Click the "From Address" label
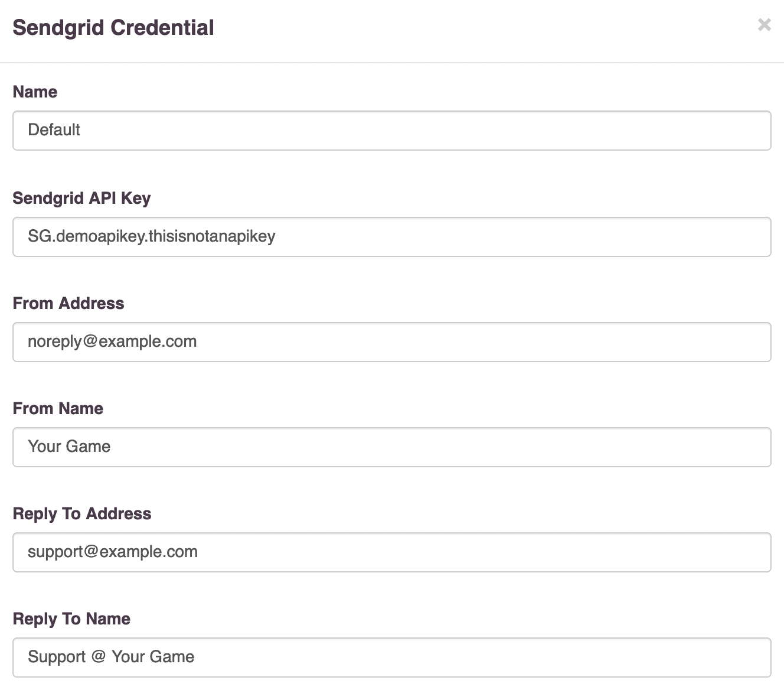784x690 pixels. click(68, 304)
